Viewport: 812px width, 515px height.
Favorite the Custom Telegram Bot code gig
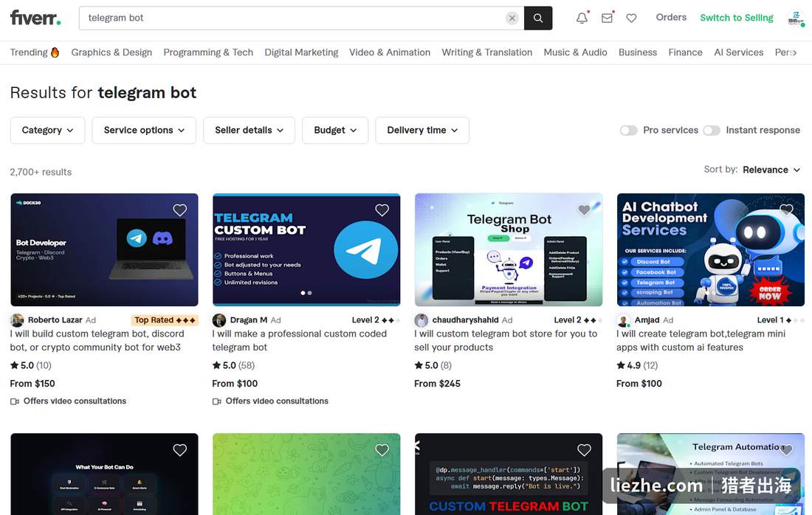[x=584, y=450]
